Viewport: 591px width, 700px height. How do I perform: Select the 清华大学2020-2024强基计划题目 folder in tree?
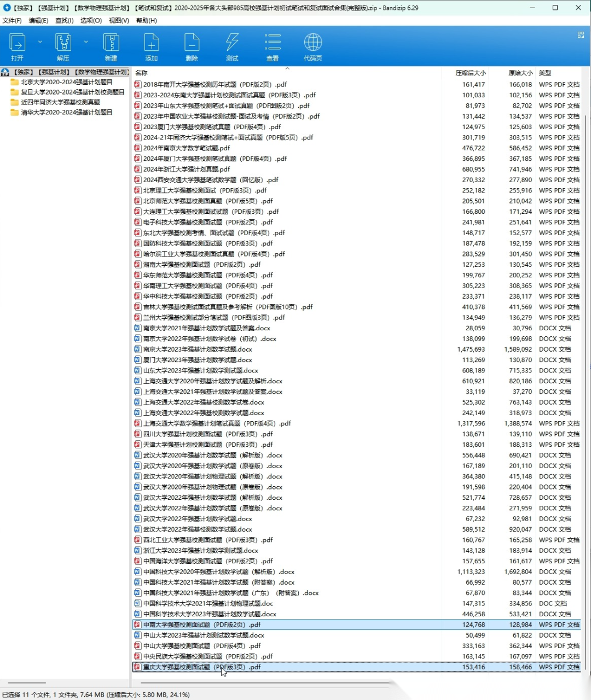click(66, 112)
